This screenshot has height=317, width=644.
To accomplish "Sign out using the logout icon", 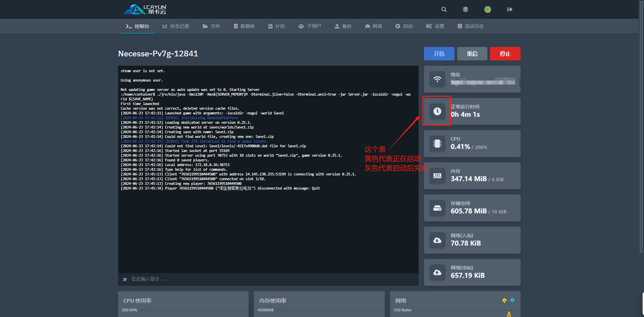I will (509, 9).
